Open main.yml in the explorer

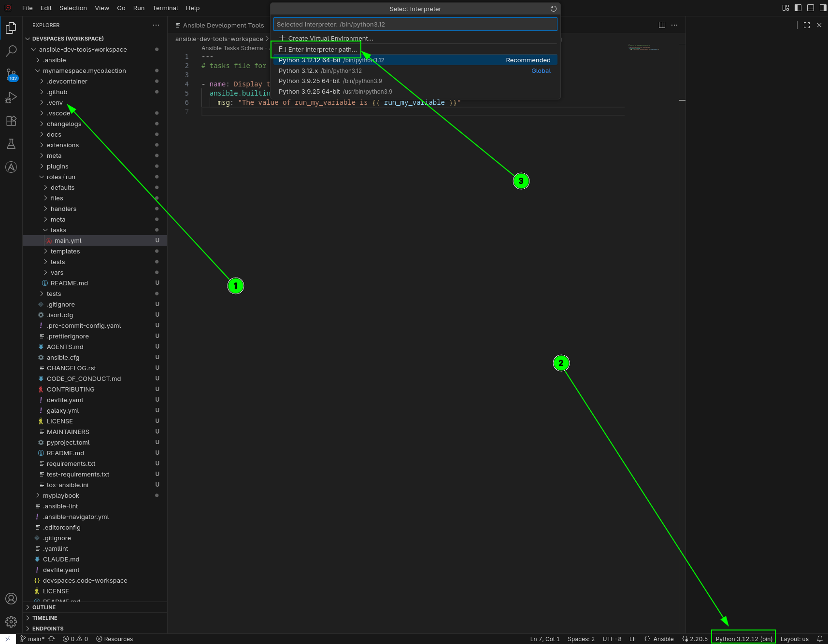pos(95,240)
